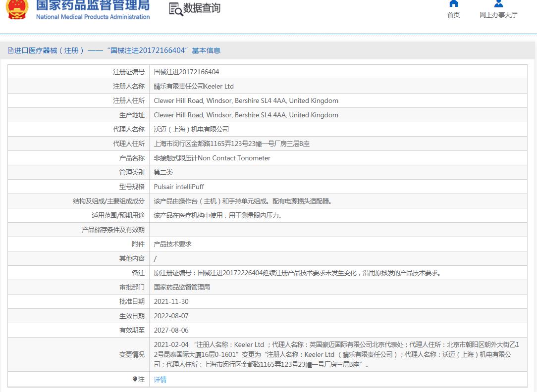Screen dimensions: 537x392
Task: Click the bulb icon beside 注
Action: pos(135,379)
